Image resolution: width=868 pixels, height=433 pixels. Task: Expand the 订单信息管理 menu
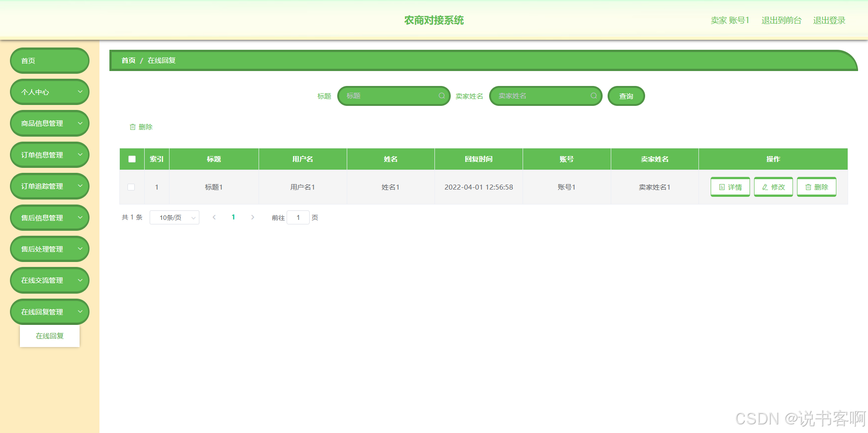(x=50, y=155)
